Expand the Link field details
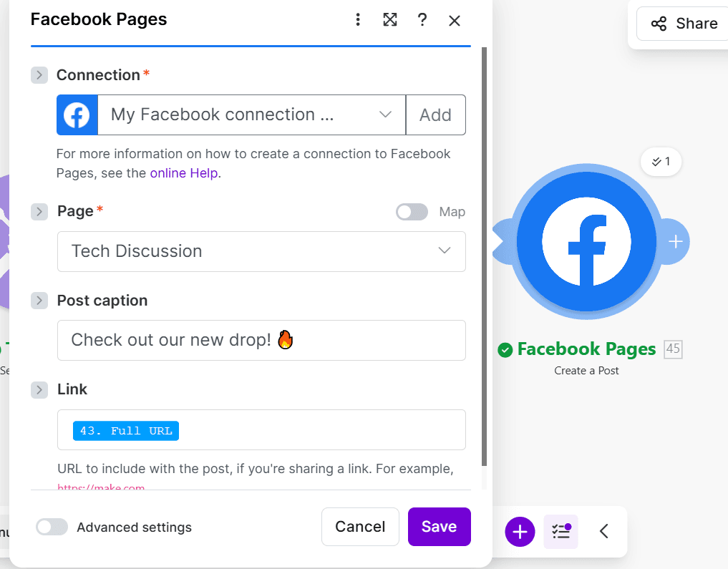Image resolution: width=728 pixels, height=569 pixels. click(39, 389)
